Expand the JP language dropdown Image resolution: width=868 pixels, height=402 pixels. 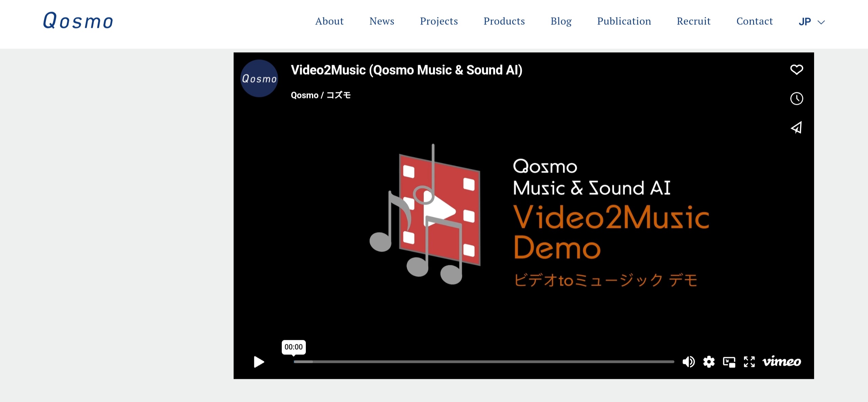pos(805,22)
